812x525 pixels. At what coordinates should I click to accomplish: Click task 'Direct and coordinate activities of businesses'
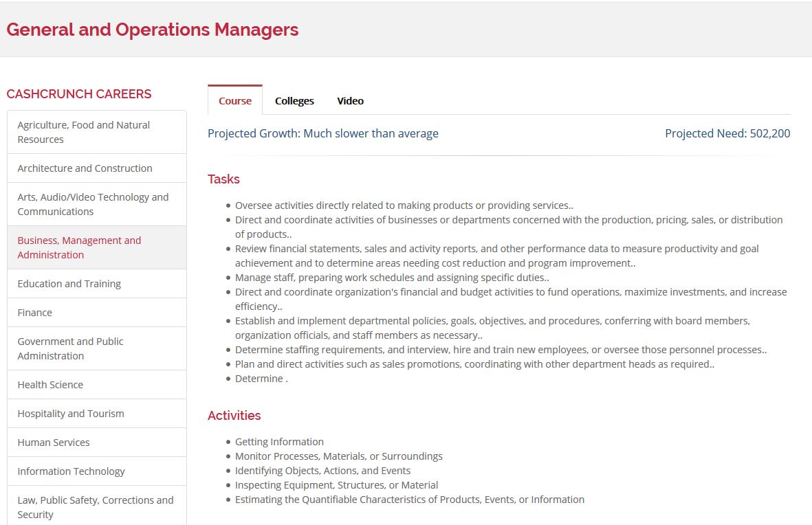pos(509,227)
